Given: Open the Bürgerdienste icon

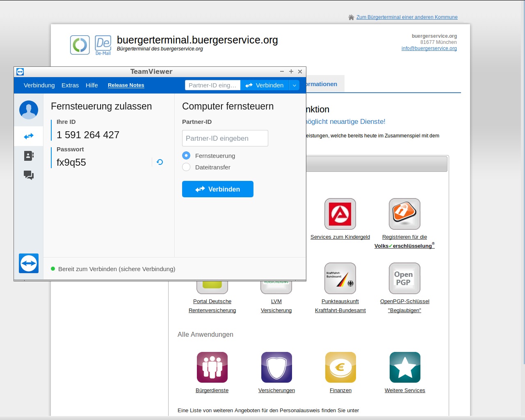Looking at the screenshot, I should point(212,367).
